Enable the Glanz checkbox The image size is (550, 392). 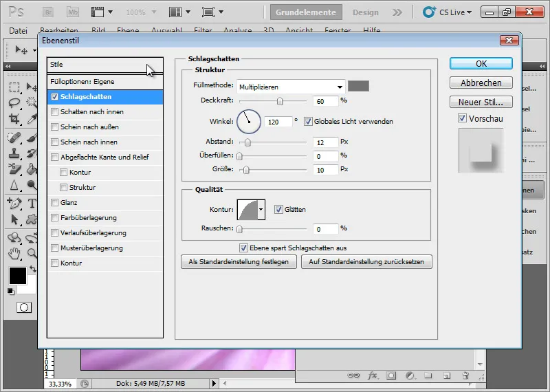point(54,202)
